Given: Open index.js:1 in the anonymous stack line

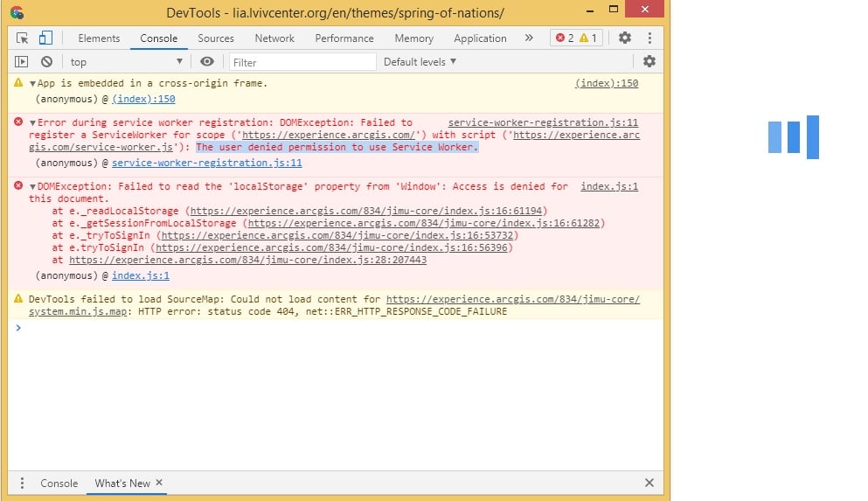Looking at the screenshot, I should click(141, 275).
